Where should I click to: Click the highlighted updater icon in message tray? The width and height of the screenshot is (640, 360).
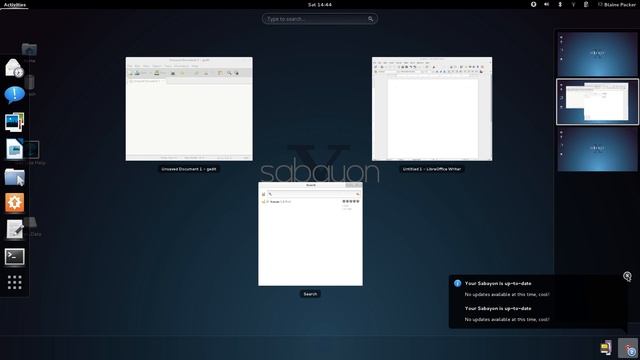coord(628,348)
